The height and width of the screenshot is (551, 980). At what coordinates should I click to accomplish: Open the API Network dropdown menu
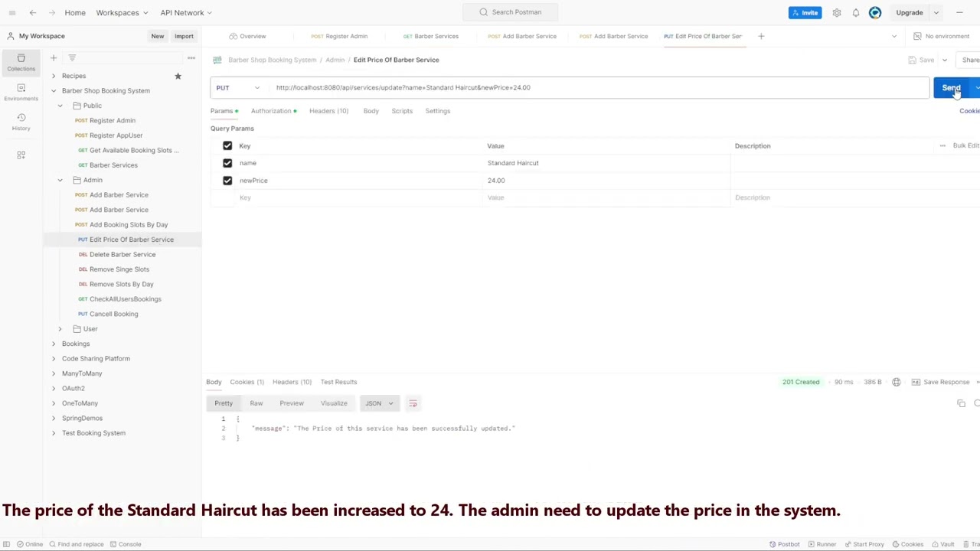(186, 13)
